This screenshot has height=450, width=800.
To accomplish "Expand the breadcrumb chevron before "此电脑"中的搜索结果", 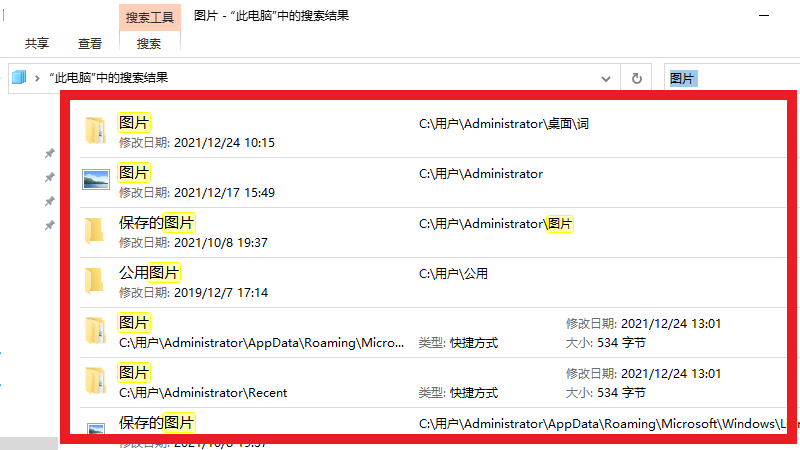I will tap(37, 78).
